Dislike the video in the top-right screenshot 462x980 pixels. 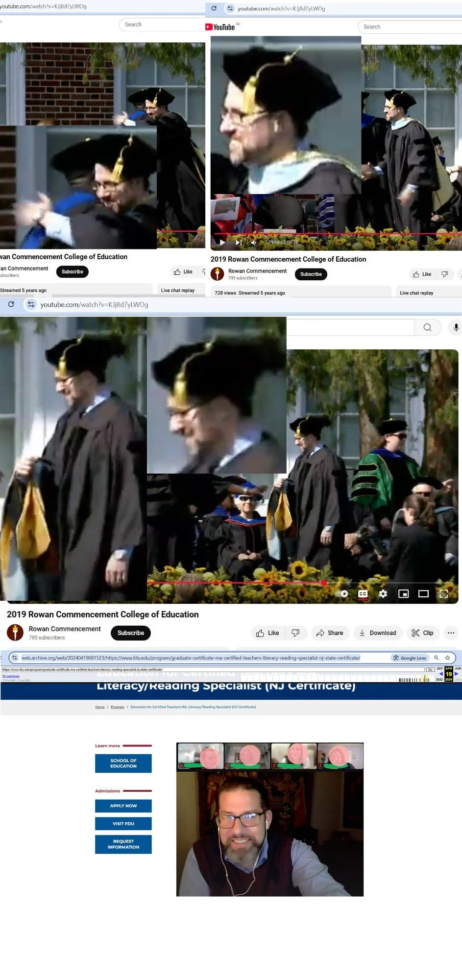(445, 274)
